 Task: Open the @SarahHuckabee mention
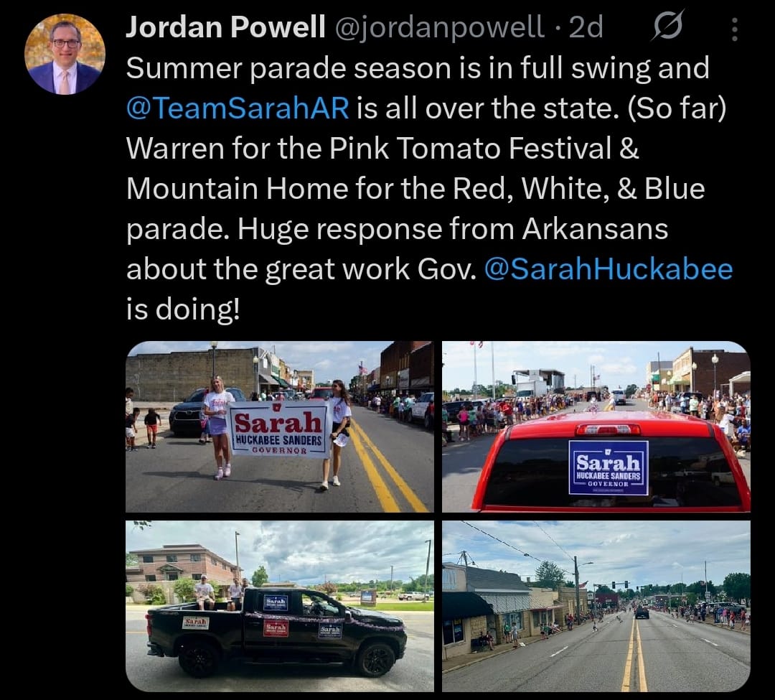coord(609,269)
